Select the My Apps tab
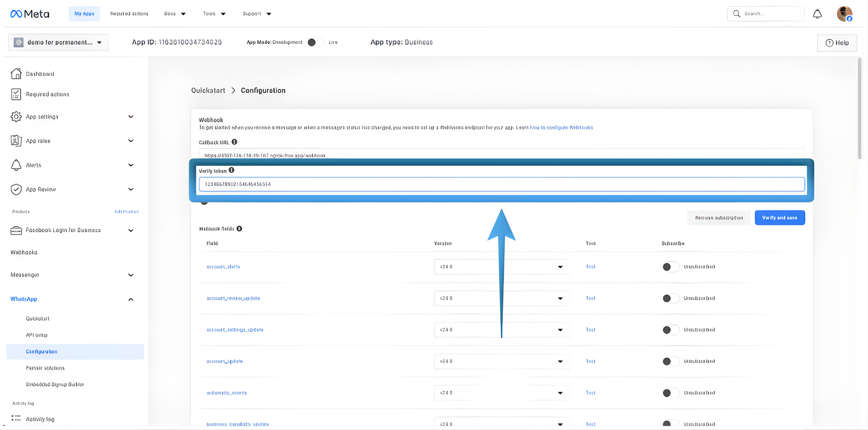The height and width of the screenshot is (430, 868). pyautogui.click(x=84, y=14)
